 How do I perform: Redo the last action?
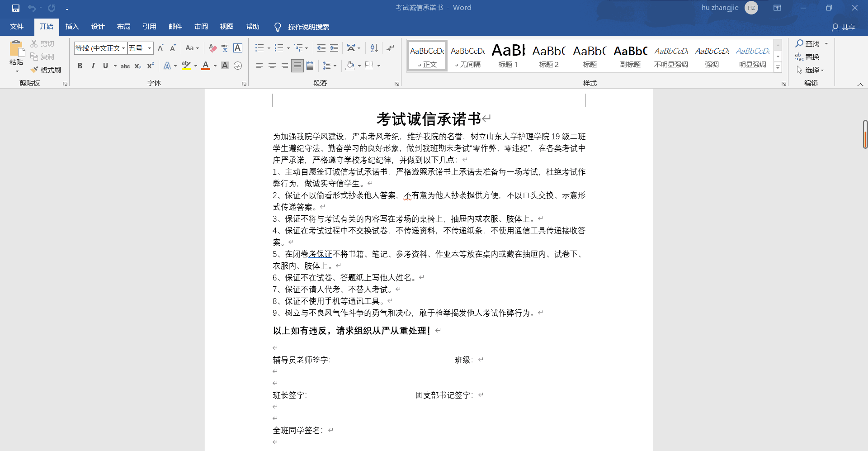52,8
